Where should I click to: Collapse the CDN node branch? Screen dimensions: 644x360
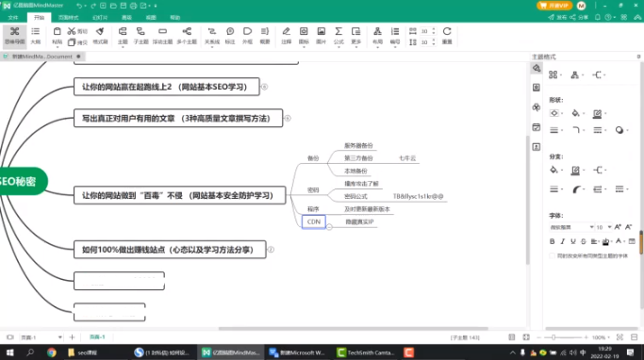[x=329, y=227]
